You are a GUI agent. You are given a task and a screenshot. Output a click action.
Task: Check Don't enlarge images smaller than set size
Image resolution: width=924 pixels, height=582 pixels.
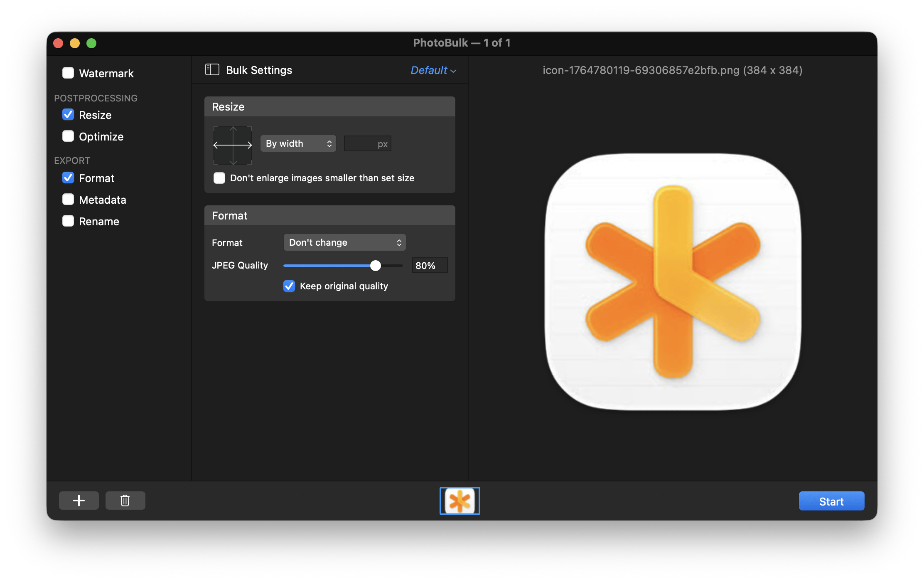point(219,178)
